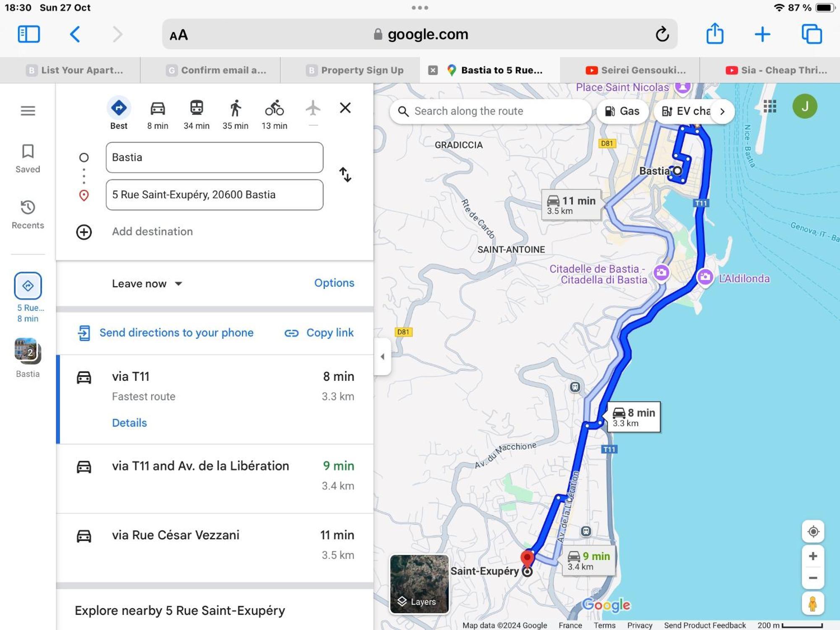Open Google account J avatar

805,106
